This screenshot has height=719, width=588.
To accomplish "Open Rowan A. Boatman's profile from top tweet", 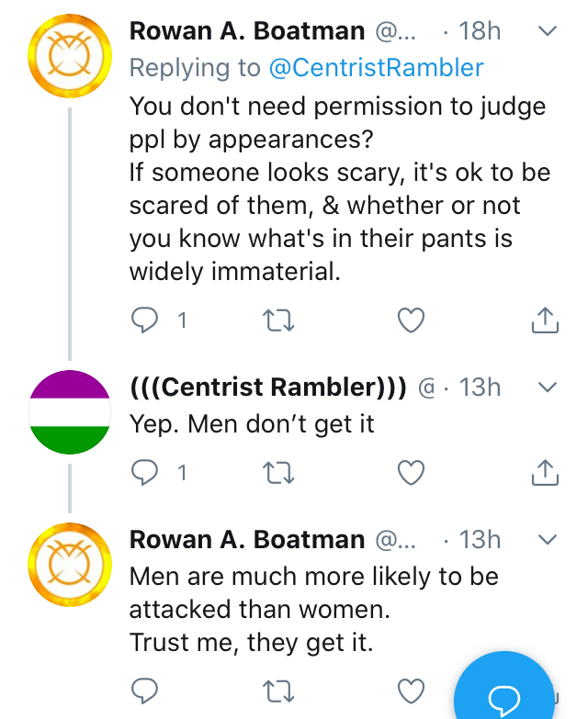I will [247, 31].
